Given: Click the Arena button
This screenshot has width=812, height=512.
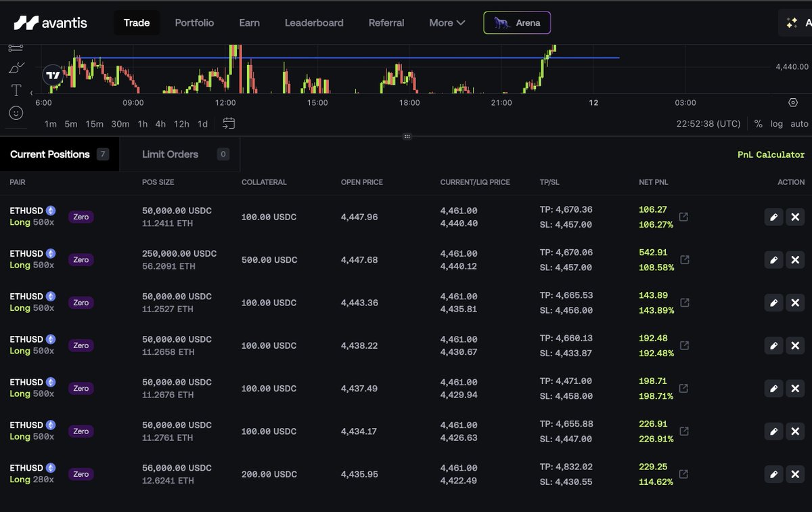Looking at the screenshot, I should (517, 22).
